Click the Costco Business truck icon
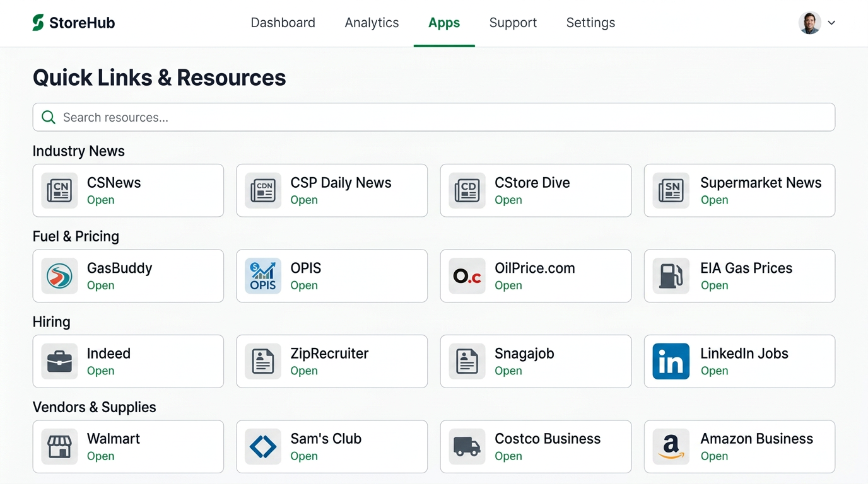868x484 pixels. coord(467,447)
